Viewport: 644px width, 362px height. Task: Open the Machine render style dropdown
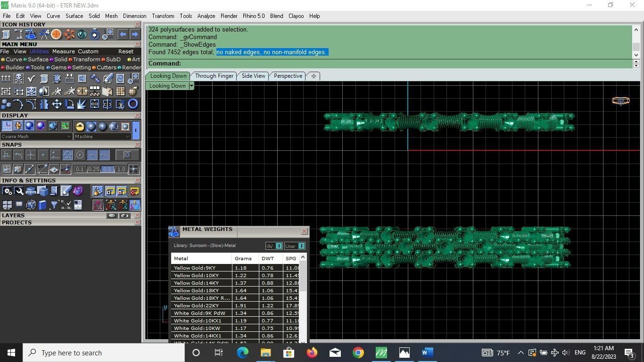pyautogui.click(x=102, y=137)
